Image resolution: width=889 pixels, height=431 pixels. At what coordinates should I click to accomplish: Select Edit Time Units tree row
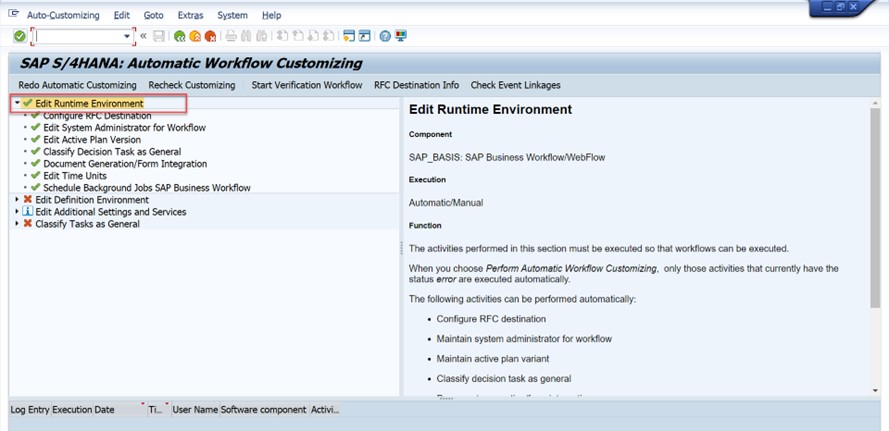75,176
